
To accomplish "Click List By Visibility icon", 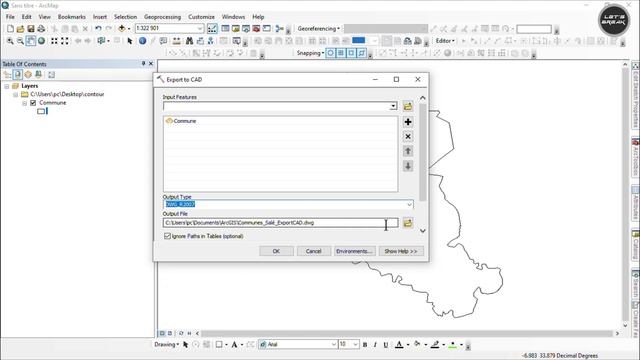I will (28, 75).
